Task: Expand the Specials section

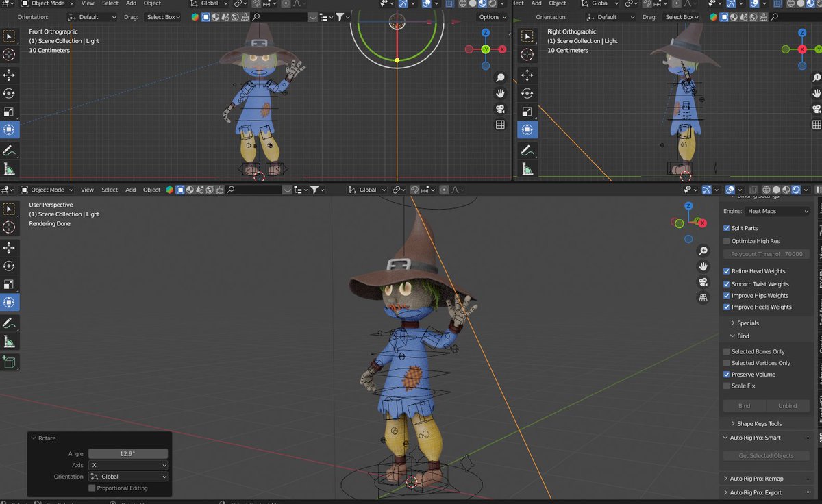Action: click(745, 323)
